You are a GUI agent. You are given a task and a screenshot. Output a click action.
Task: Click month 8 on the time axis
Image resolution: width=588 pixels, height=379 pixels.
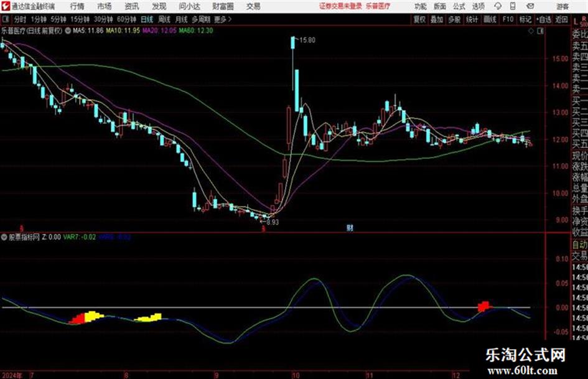[x=126, y=375]
